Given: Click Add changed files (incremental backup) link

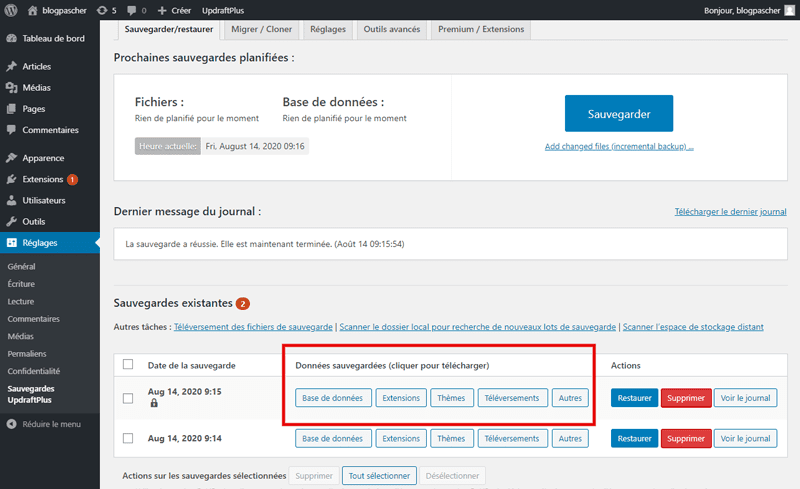Looking at the screenshot, I should pyautogui.click(x=619, y=146).
